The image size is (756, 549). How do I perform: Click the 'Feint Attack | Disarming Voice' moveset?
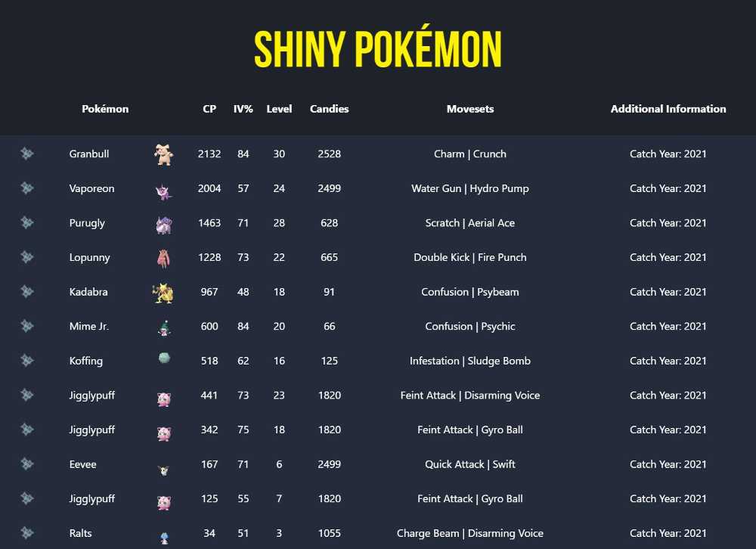(470, 395)
